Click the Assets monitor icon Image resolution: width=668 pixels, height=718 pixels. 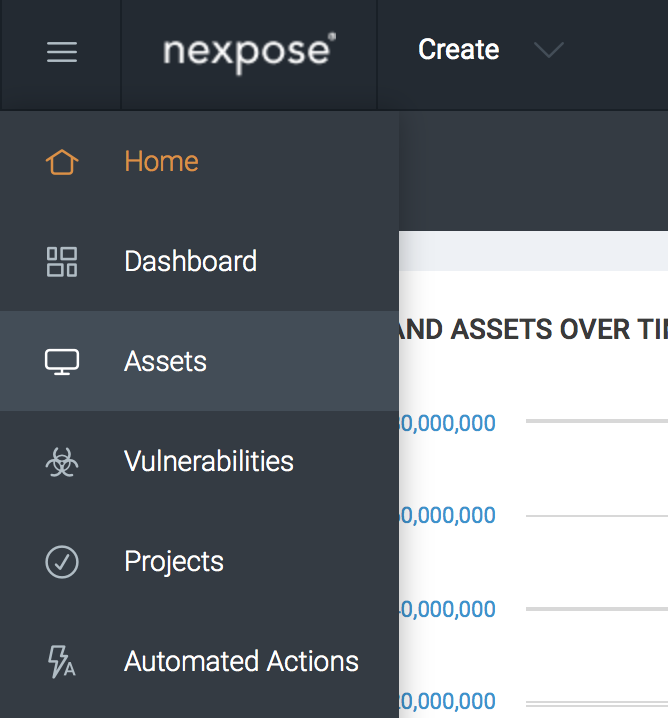(x=62, y=362)
